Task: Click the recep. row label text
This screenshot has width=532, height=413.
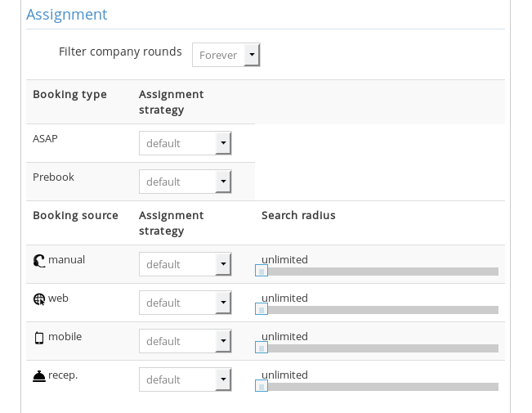Action: tap(63, 375)
